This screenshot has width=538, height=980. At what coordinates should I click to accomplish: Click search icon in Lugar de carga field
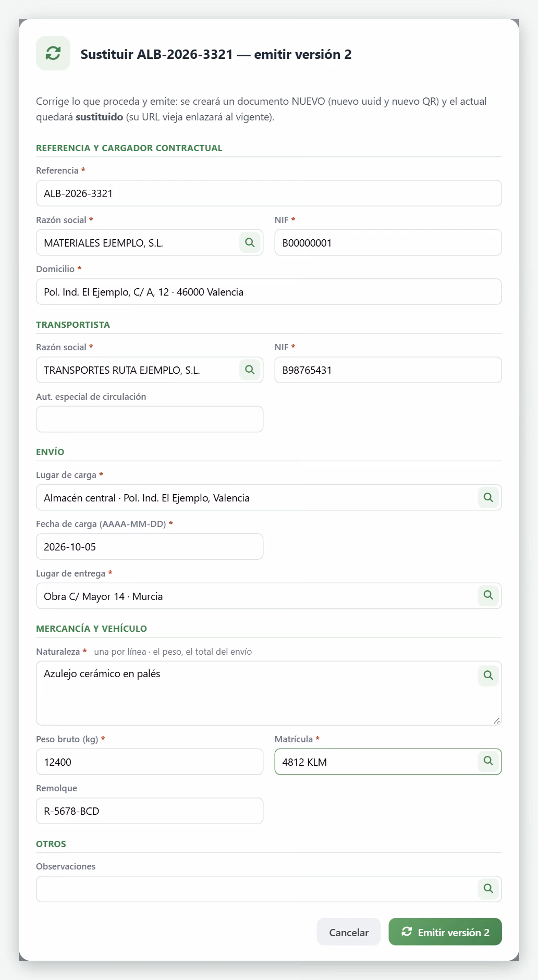point(488,497)
